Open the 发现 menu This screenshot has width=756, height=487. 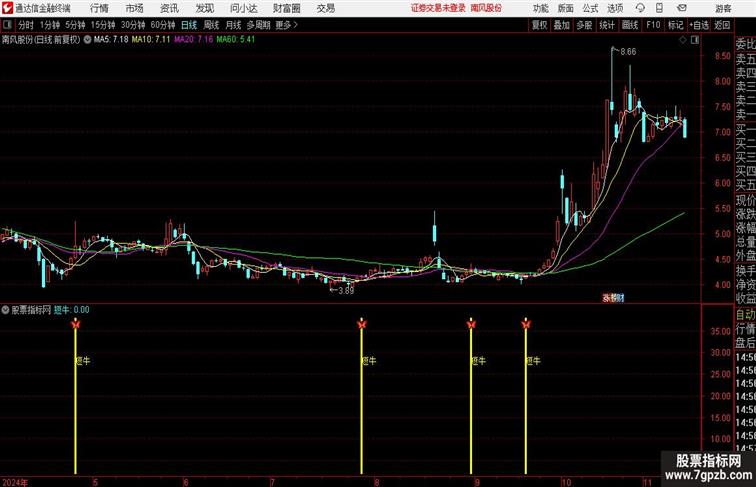coord(205,8)
